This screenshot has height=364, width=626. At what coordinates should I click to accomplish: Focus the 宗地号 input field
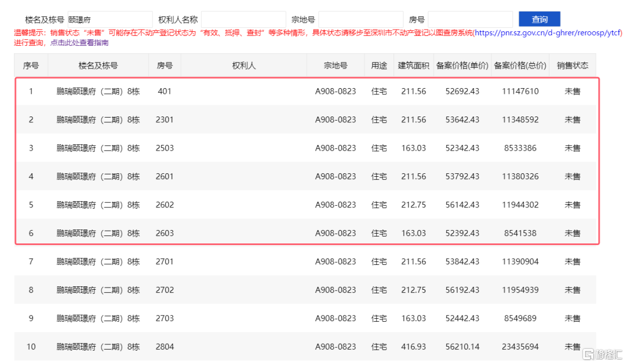click(361, 19)
